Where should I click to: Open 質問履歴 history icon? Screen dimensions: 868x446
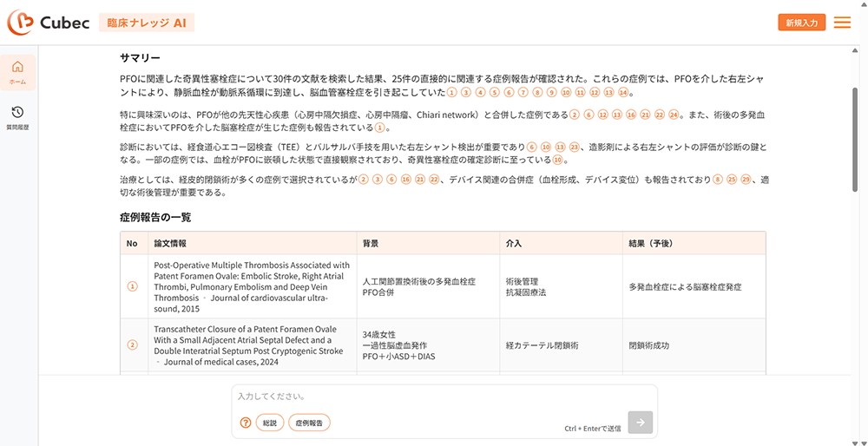[x=17, y=117]
